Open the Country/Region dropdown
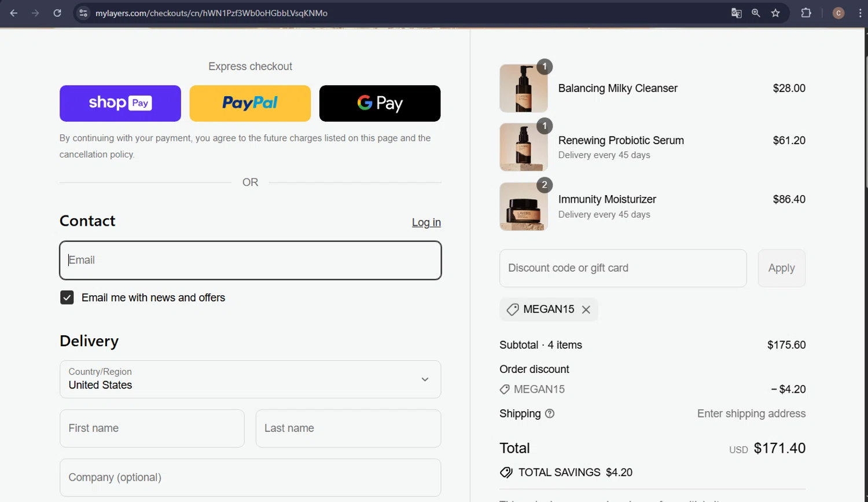The width and height of the screenshot is (868, 502). click(251, 379)
